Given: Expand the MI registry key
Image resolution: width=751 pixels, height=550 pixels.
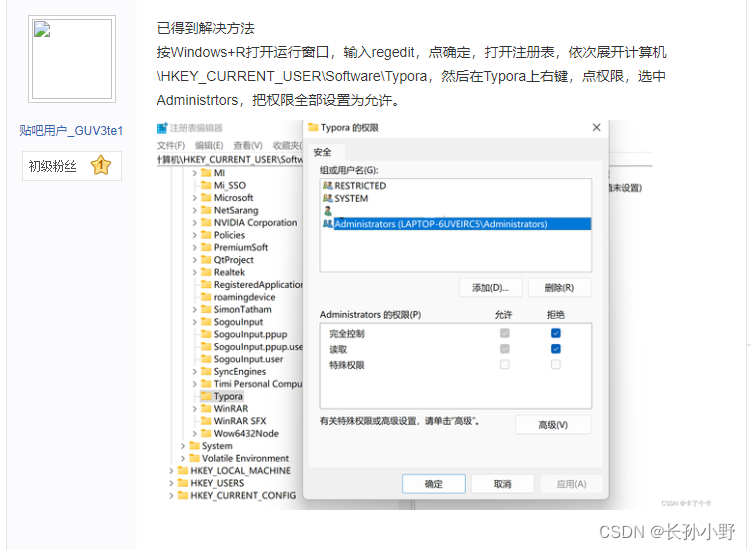Looking at the screenshot, I should coord(194,173).
